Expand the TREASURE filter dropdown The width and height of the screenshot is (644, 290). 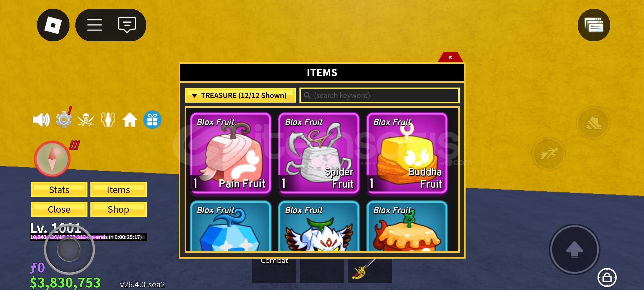[x=240, y=95]
